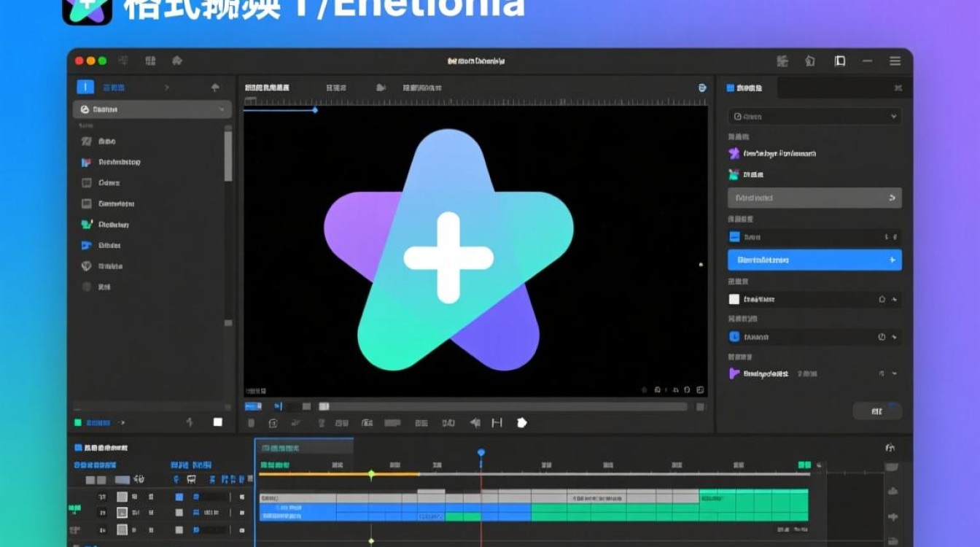
Task: Click the button at bottom right of right panel
Action: coord(876,411)
